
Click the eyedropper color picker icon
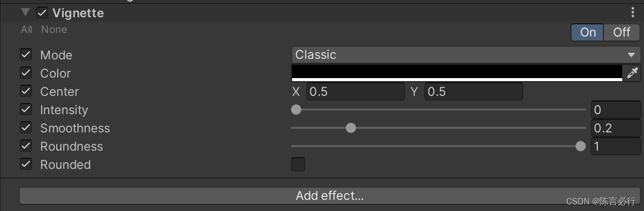click(x=632, y=73)
